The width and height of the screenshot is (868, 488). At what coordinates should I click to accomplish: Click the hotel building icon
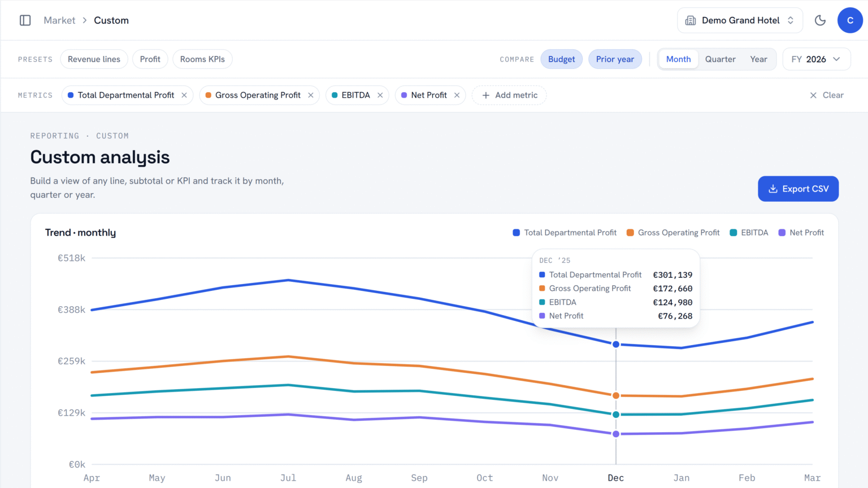tap(691, 20)
